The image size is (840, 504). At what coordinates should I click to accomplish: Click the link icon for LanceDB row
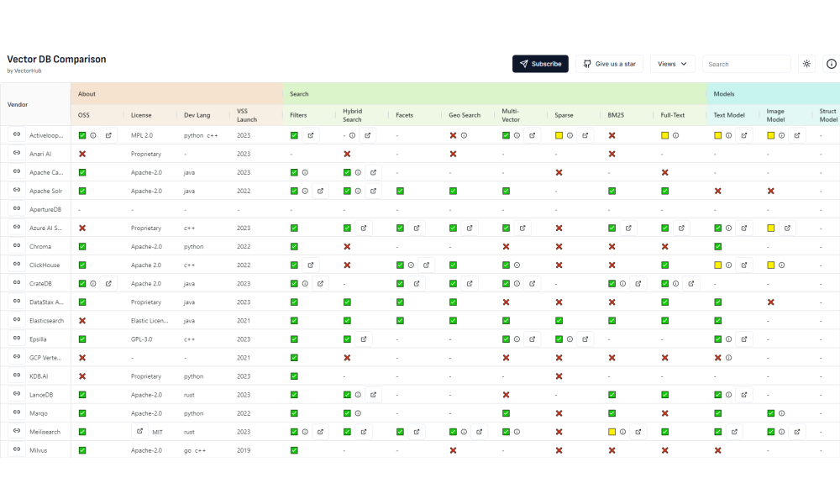(17, 394)
